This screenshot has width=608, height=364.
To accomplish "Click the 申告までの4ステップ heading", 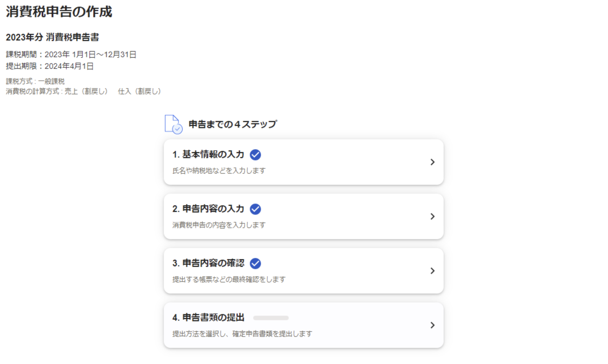I will (x=233, y=124).
